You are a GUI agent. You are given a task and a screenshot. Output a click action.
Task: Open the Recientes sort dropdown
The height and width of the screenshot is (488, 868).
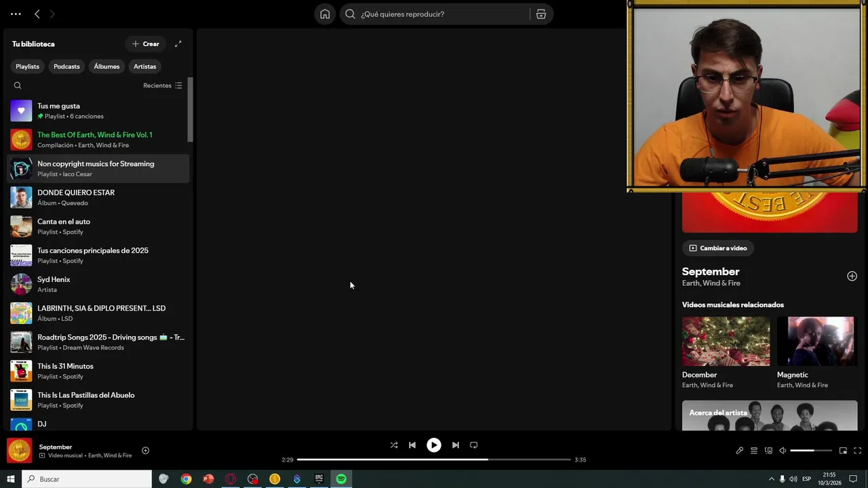pos(163,85)
